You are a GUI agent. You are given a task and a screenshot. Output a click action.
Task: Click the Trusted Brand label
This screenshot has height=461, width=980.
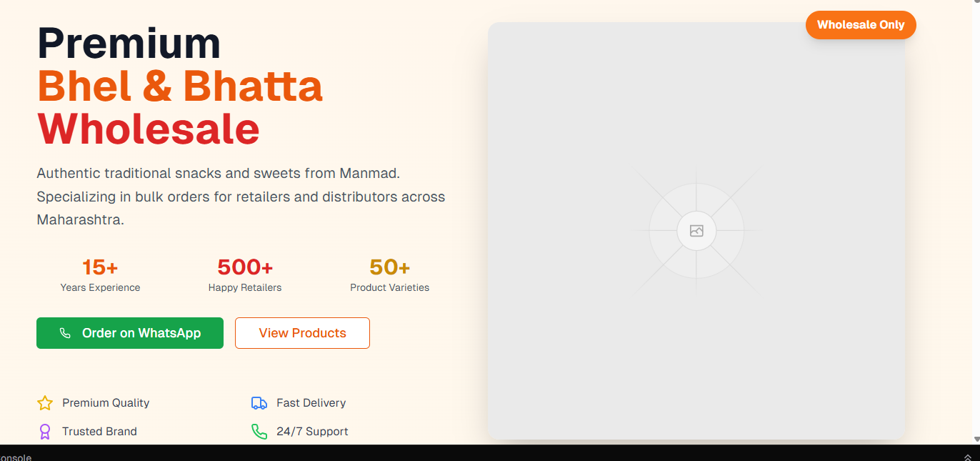(x=99, y=432)
